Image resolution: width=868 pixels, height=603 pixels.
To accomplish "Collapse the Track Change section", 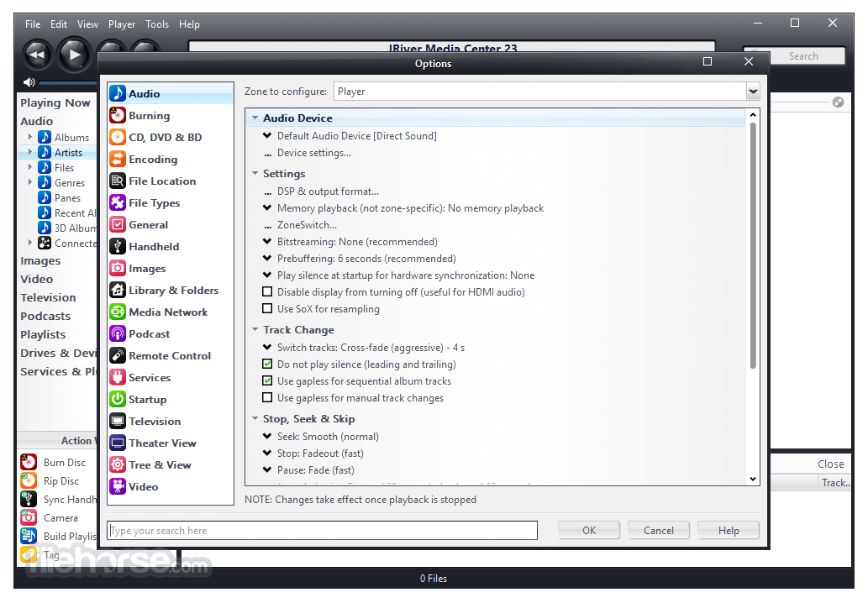I will point(255,329).
